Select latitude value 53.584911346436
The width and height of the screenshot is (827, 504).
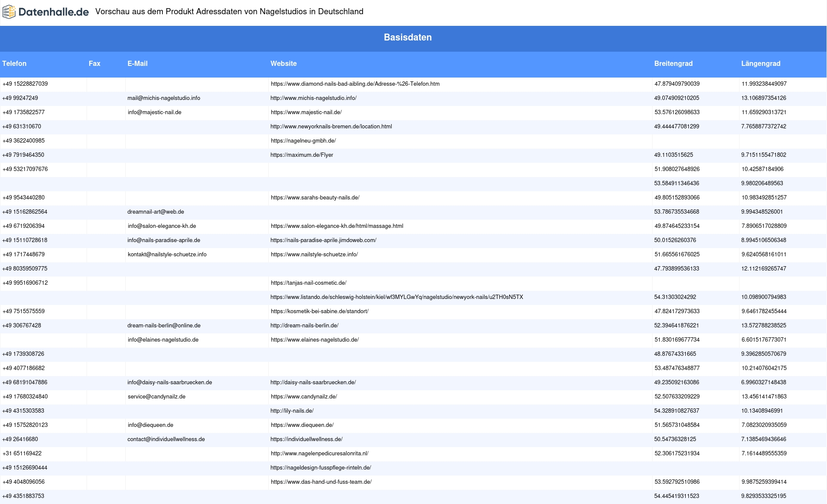click(677, 184)
